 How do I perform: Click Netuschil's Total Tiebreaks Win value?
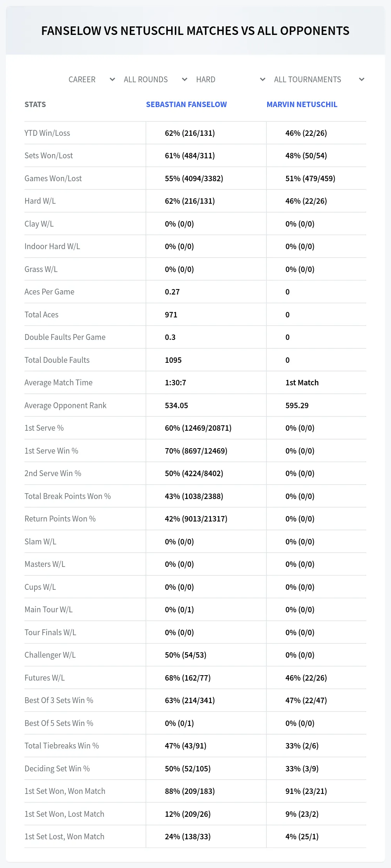point(302,746)
